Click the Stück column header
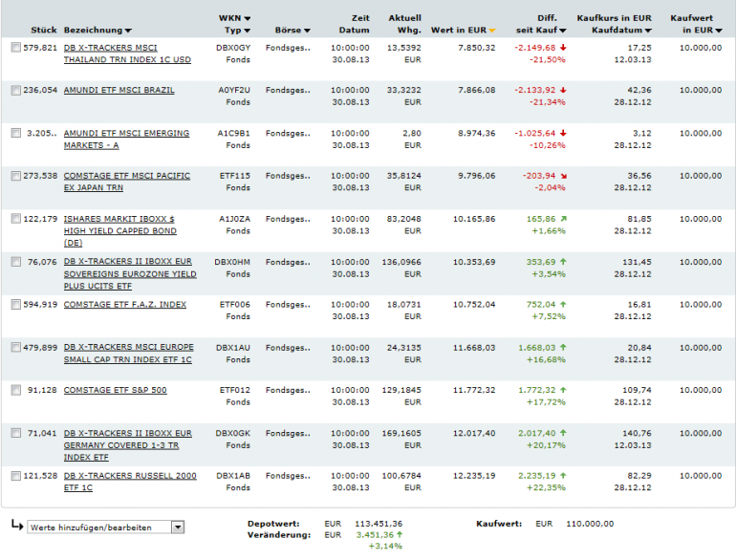 click(43, 32)
